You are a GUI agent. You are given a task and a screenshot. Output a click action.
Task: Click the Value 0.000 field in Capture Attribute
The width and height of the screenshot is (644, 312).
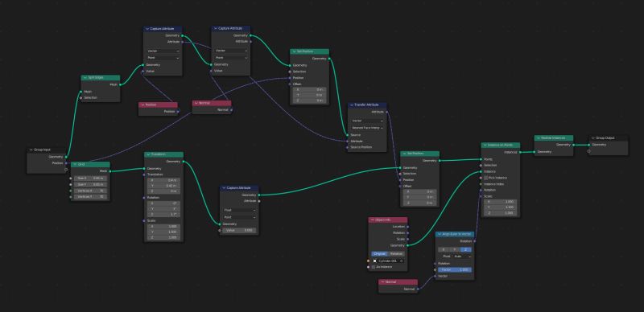[x=239, y=230]
